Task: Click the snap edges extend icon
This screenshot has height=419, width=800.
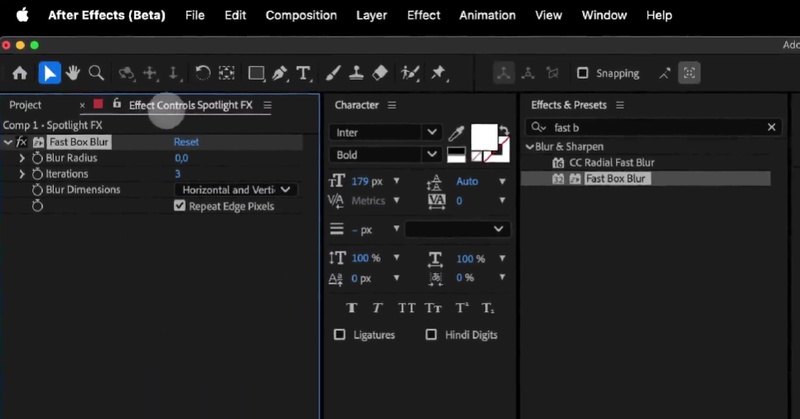Action: tap(665, 73)
